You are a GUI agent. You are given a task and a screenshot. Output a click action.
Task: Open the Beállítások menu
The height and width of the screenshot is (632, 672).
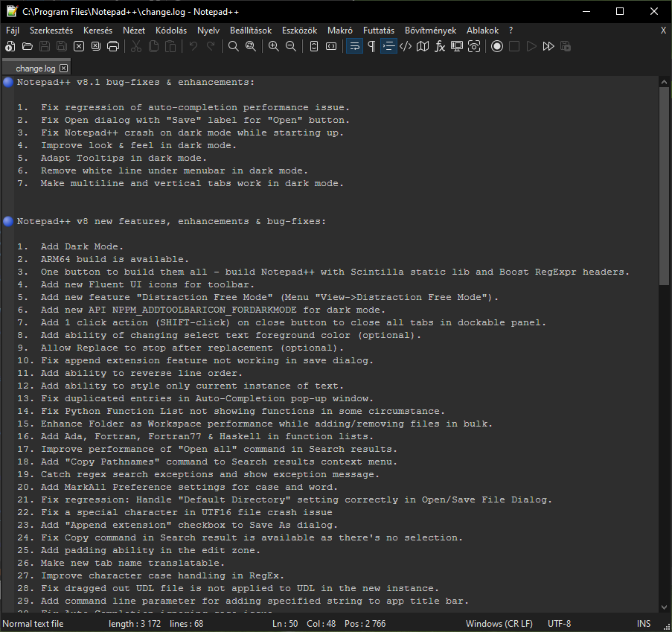click(x=251, y=31)
